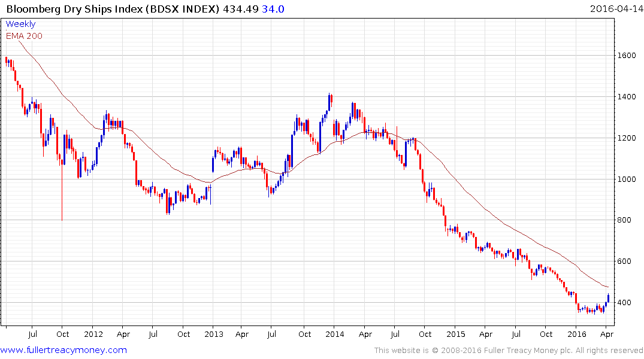Click the '800' y-axis label
Viewport: 644px width, 359px height.
tap(624, 220)
